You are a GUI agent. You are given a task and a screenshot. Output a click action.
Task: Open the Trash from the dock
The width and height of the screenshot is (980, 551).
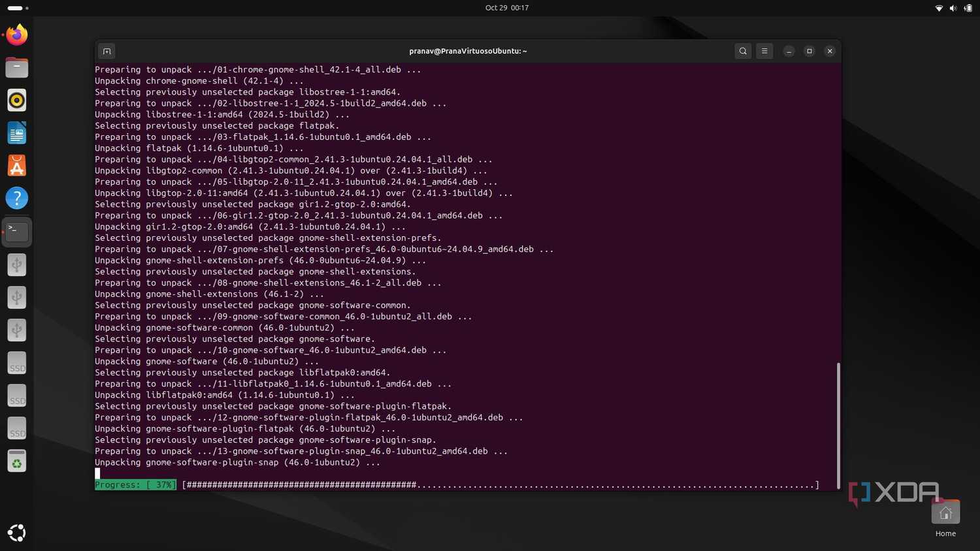pos(17,461)
